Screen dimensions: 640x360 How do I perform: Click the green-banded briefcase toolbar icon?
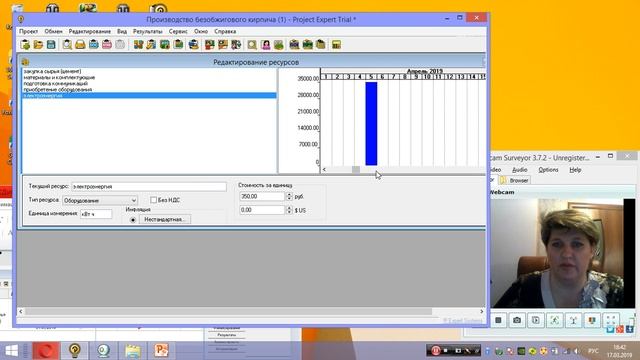point(307,44)
